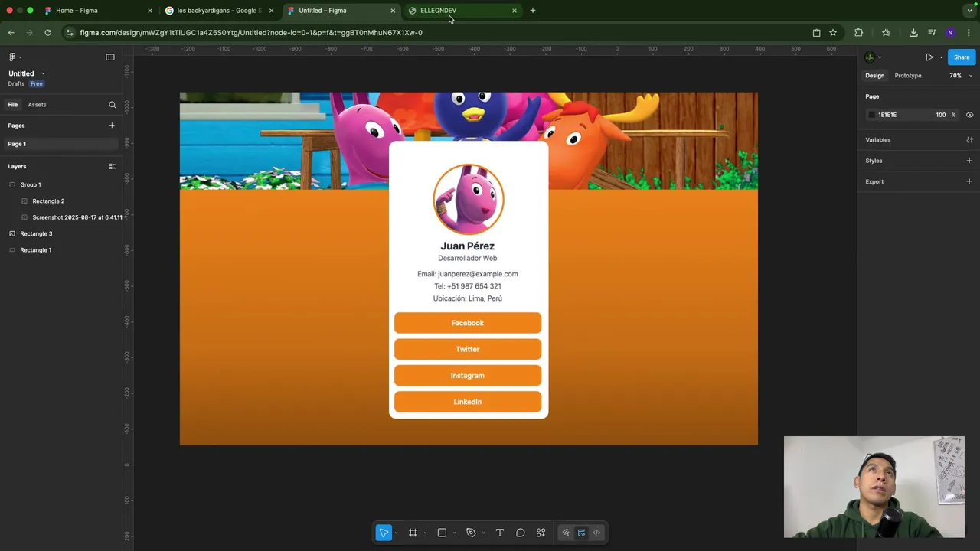Viewport: 980px width, 551px height.
Task: Open a new browser tab
Action: click(533, 11)
